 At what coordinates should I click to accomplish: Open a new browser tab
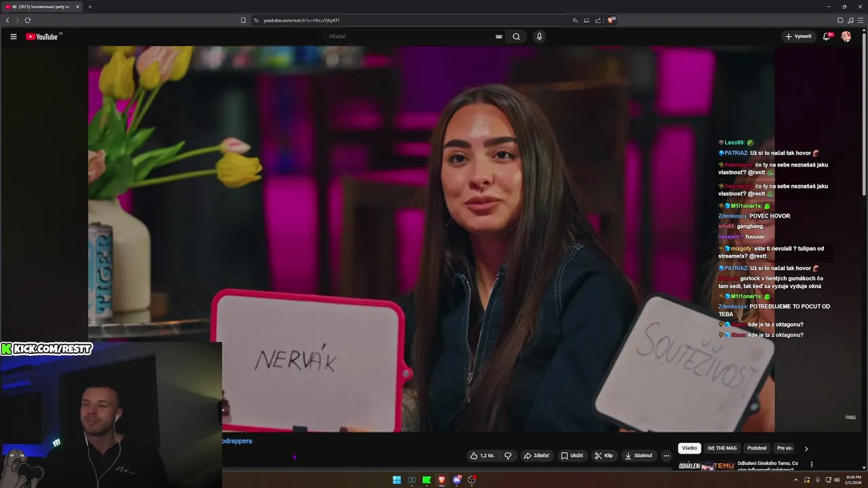click(x=90, y=7)
